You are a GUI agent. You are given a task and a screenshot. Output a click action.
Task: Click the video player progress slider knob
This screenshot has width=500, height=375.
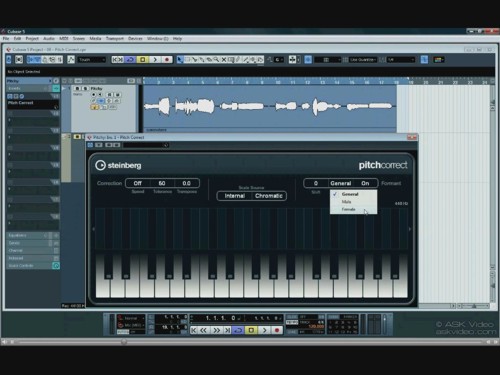pos(124,342)
